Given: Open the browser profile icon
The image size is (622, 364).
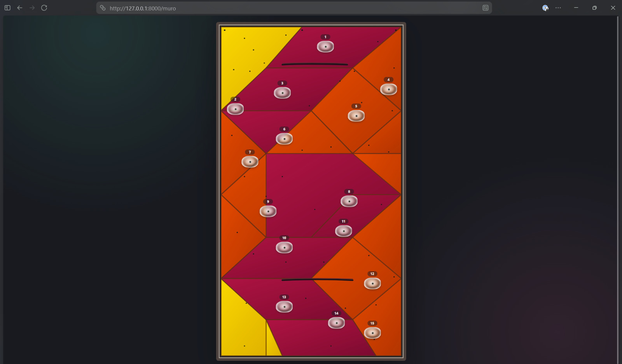Looking at the screenshot, I should point(545,8).
